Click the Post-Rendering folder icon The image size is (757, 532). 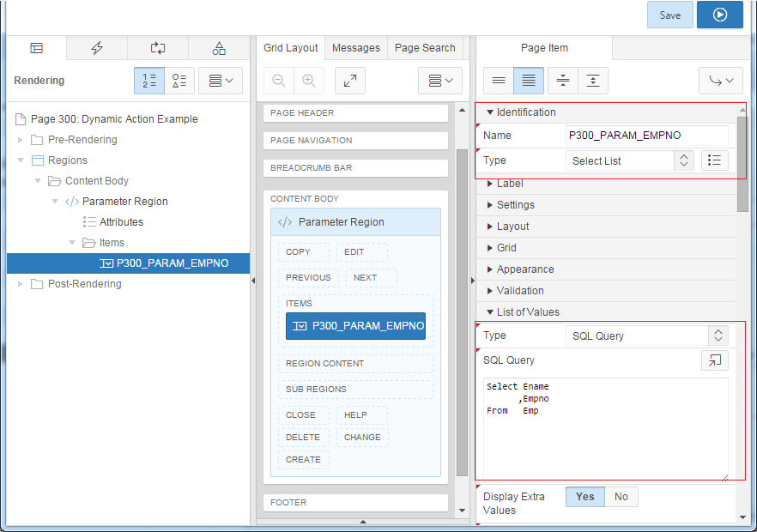[37, 284]
